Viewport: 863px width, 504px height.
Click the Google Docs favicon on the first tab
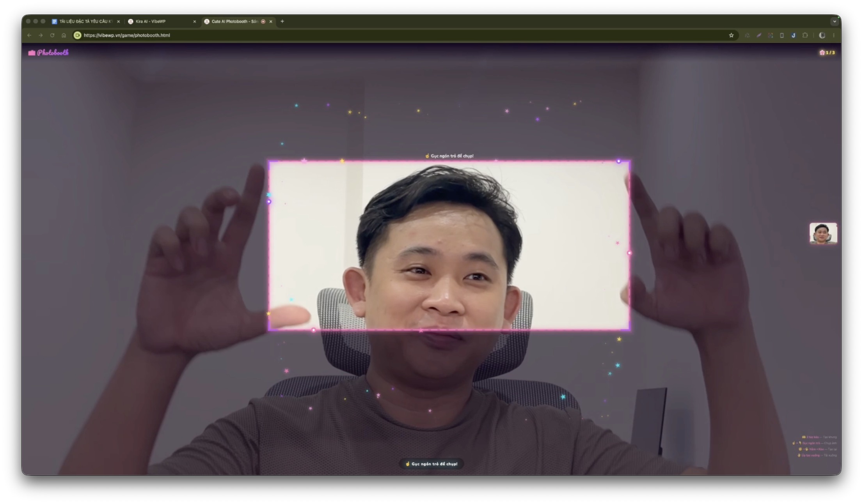pyautogui.click(x=55, y=21)
